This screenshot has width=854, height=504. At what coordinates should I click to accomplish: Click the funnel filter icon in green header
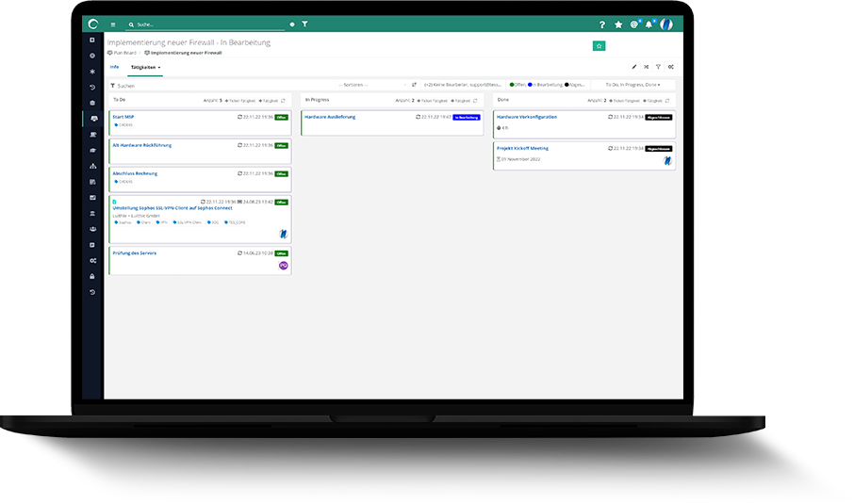click(x=305, y=24)
